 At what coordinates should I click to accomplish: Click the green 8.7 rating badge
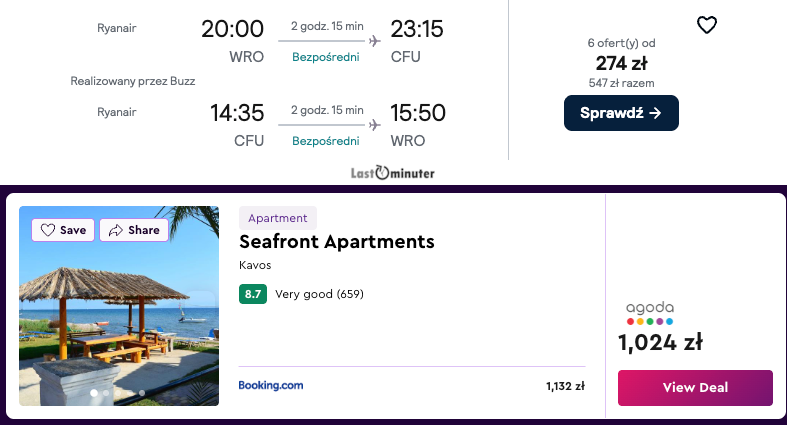point(253,294)
